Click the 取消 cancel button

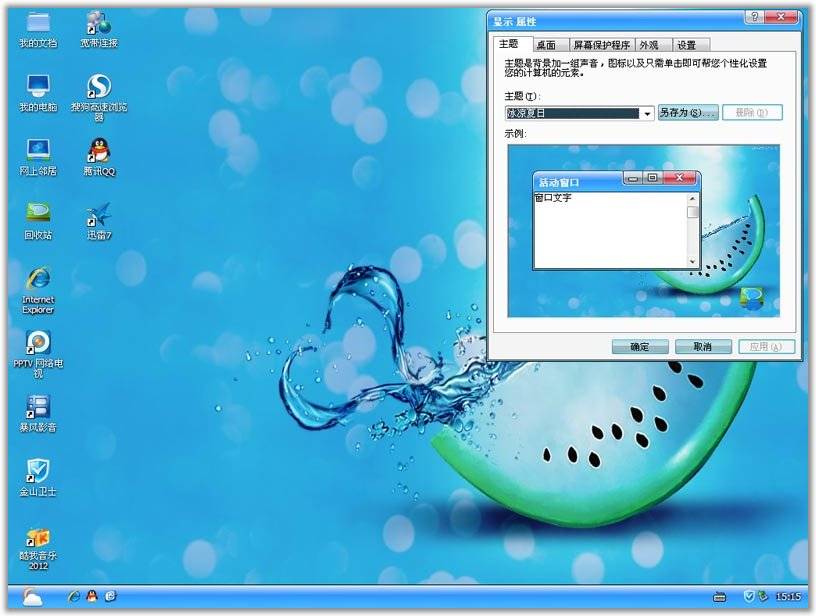(703, 346)
